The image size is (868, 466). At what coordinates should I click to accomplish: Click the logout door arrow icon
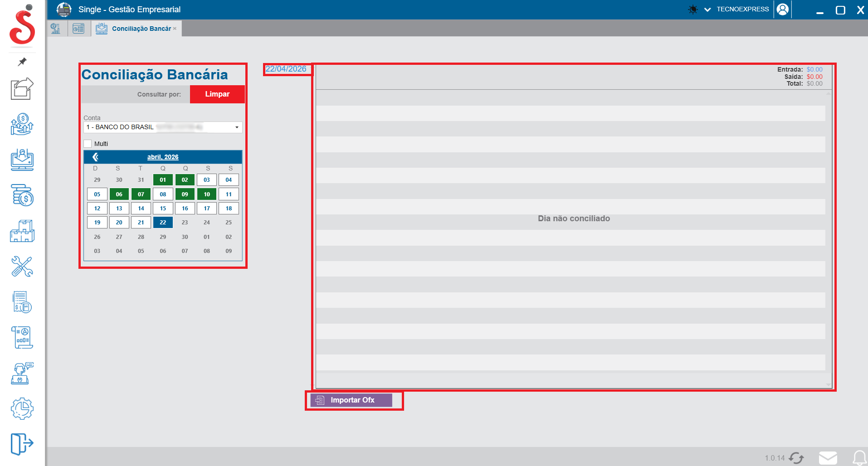tap(22, 443)
